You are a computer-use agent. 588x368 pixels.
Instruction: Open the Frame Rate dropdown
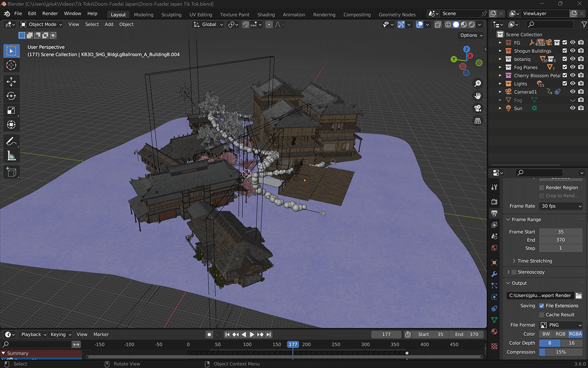point(560,206)
